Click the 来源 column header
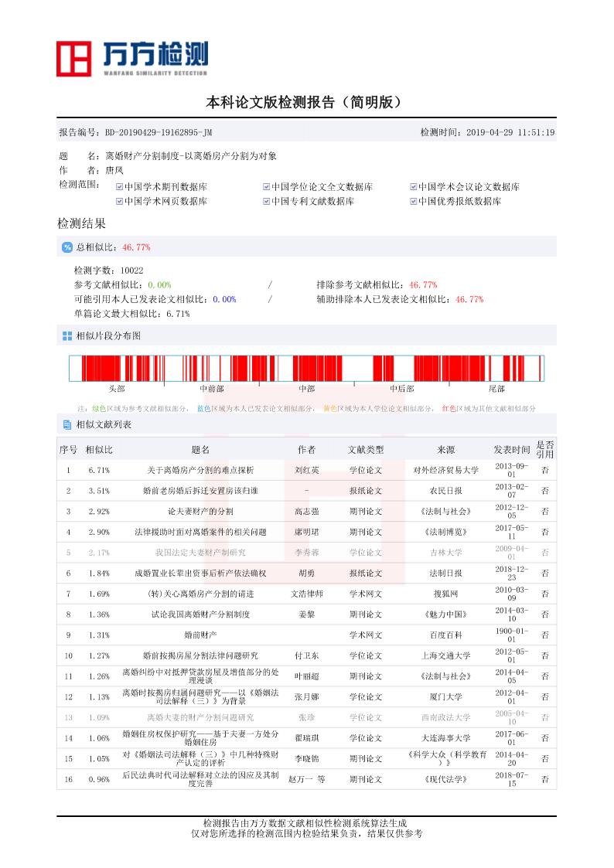Image resolution: width=614 pixels, height=868 pixels. 445,450
